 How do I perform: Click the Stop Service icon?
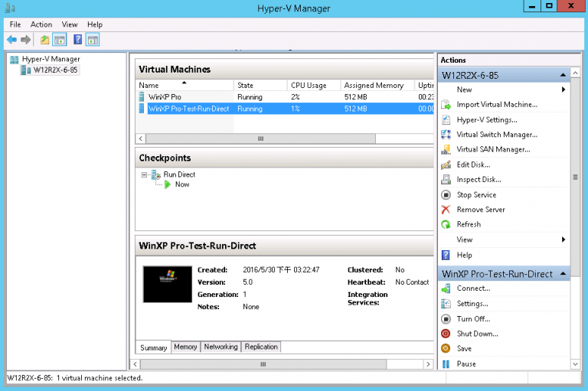[x=446, y=194]
